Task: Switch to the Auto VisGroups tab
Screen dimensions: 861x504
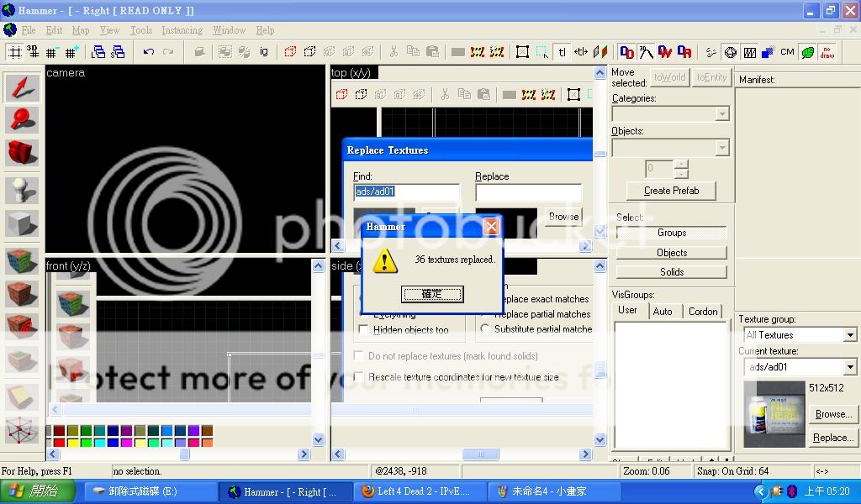Action: click(663, 312)
